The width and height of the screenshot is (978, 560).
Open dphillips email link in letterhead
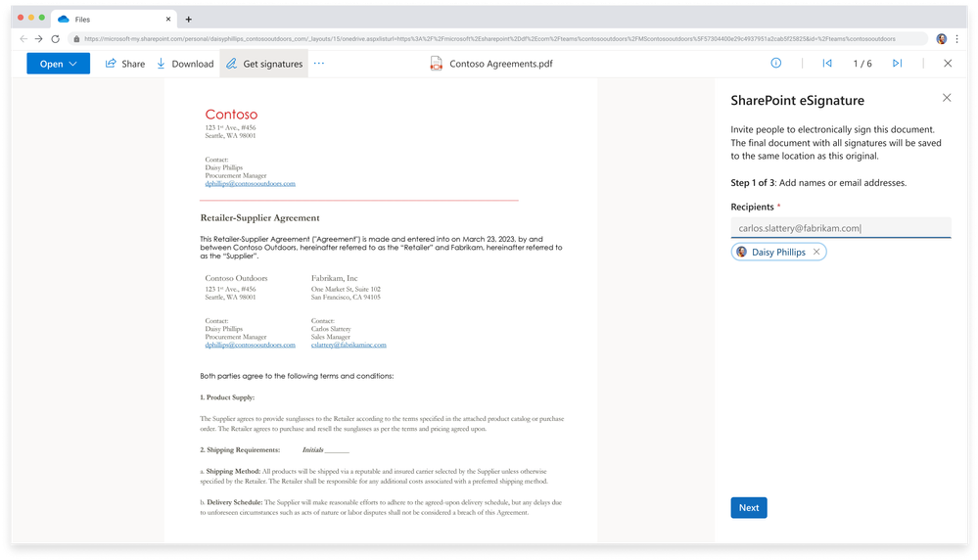[x=250, y=184]
